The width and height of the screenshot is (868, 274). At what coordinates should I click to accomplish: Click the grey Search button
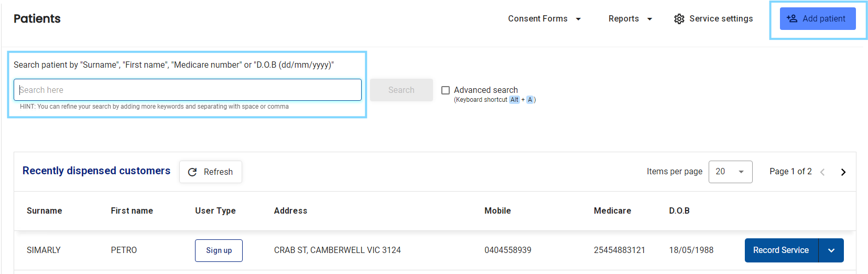click(x=402, y=90)
